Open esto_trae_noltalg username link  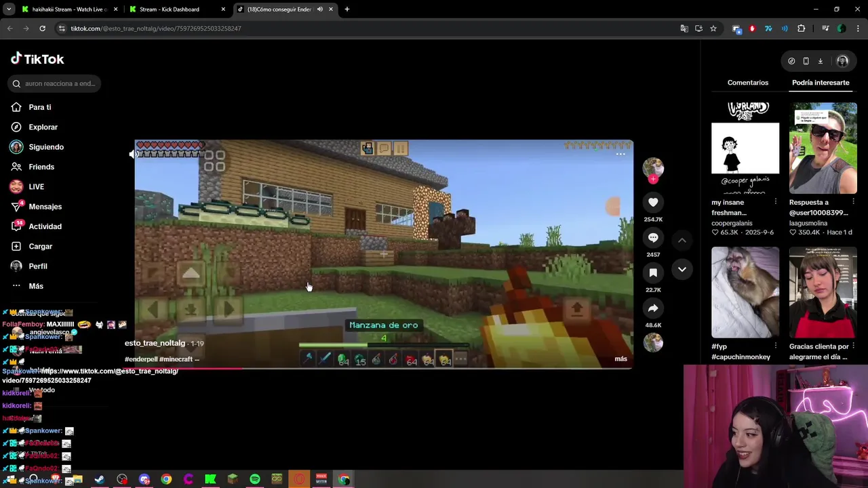(155, 343)
